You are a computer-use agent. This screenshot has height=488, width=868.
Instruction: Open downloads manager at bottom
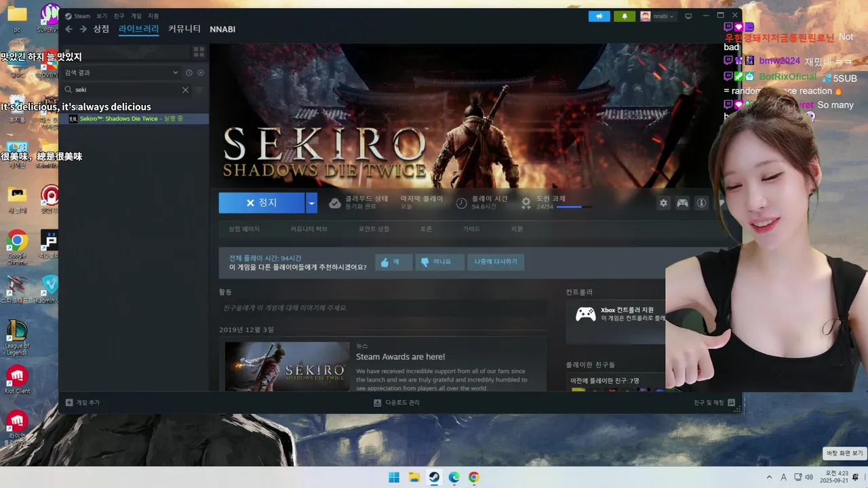pos(397,403)
